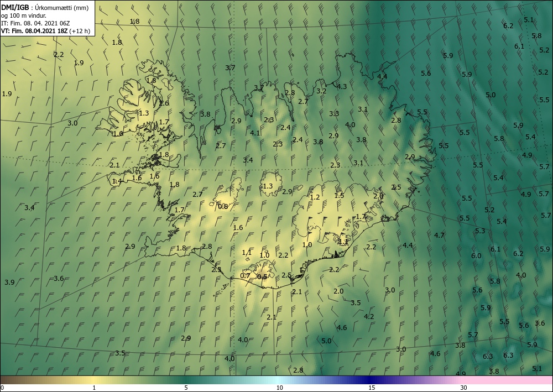
Task: Click the valid time 'VT: Fim. 08.04.2021 18Z'
Action: (34, 31)
